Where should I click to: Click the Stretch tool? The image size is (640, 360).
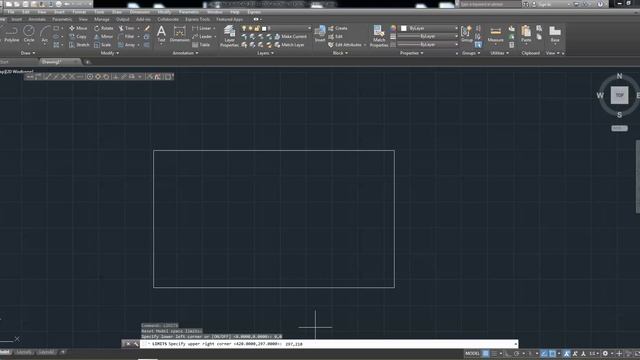point(79,44)
